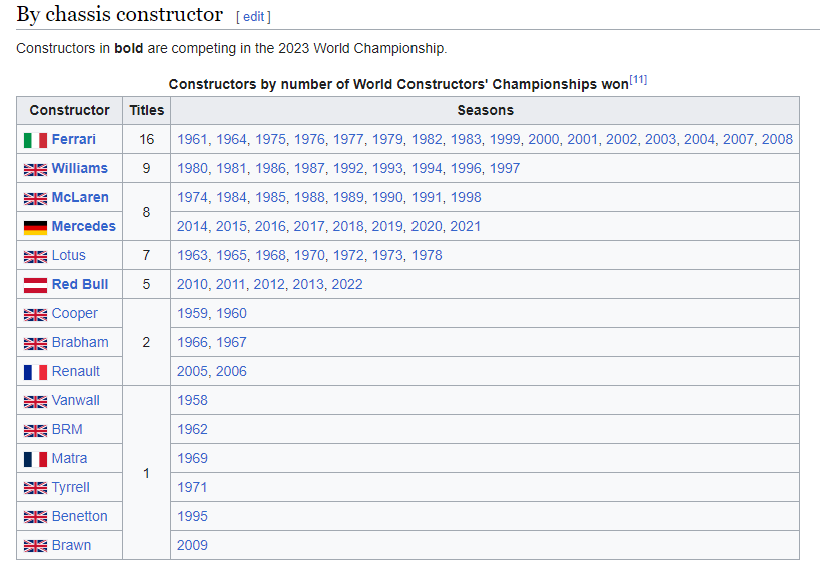Viewport: 820px width, 574px height.
Task: Open the Tyrrell constructor link
Action: [71, 488]
